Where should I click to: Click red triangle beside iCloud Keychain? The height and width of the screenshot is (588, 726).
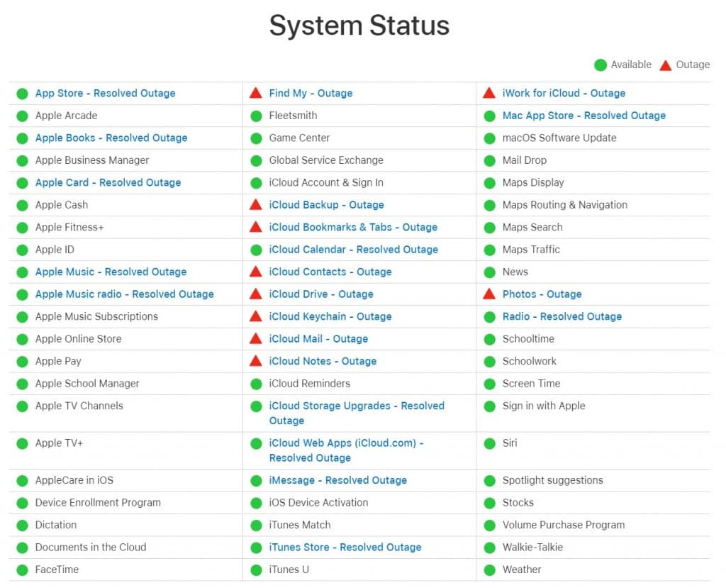[x=256, y=316]
